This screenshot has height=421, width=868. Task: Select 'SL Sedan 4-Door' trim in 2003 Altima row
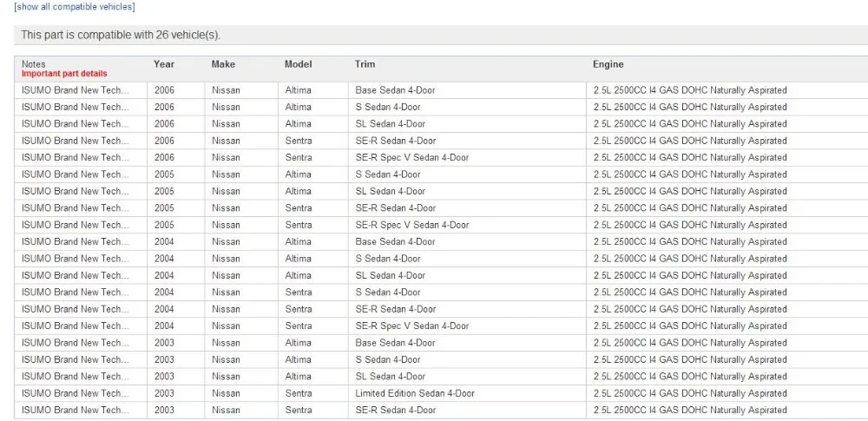391,376
